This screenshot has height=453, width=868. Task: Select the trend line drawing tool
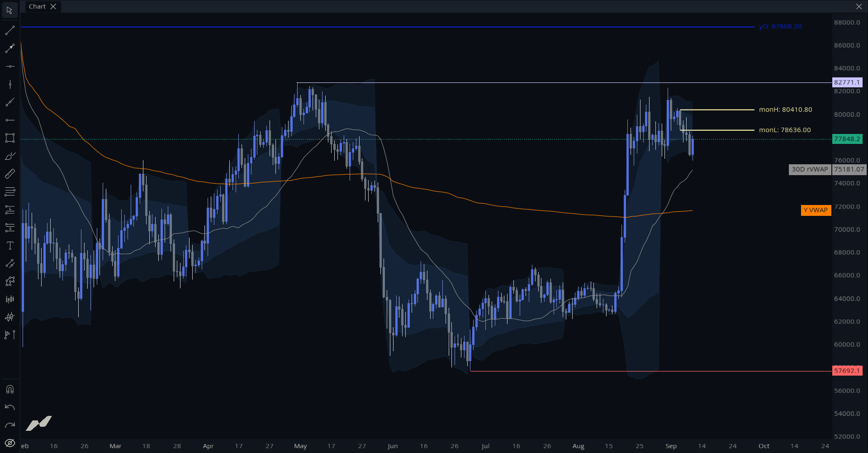click(9, 31)
